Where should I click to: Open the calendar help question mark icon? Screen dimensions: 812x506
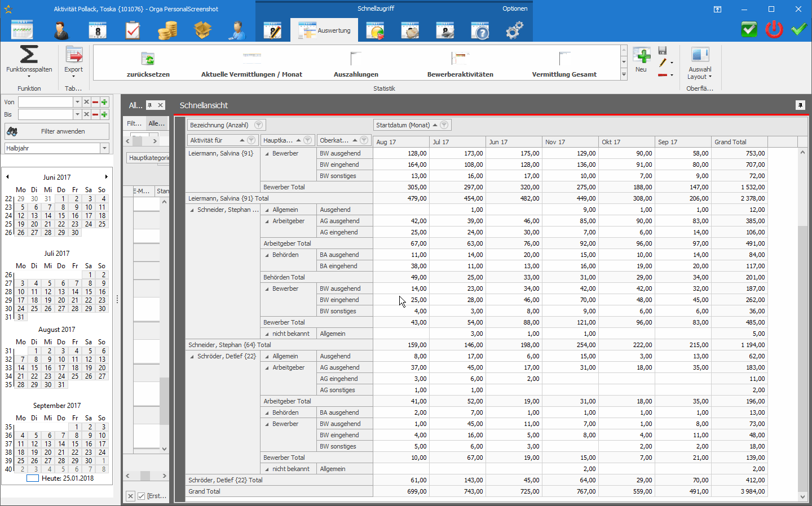pyautogui.click(x=480, y=30)
